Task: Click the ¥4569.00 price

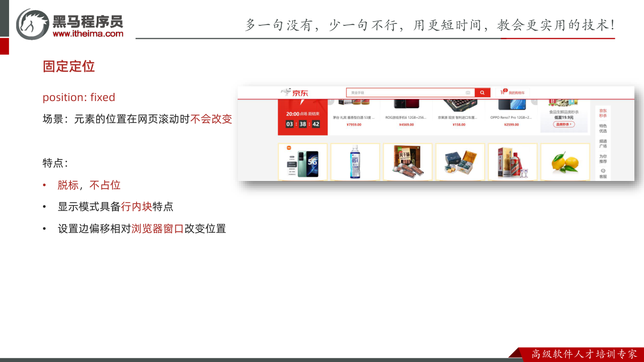Action: 406,124
